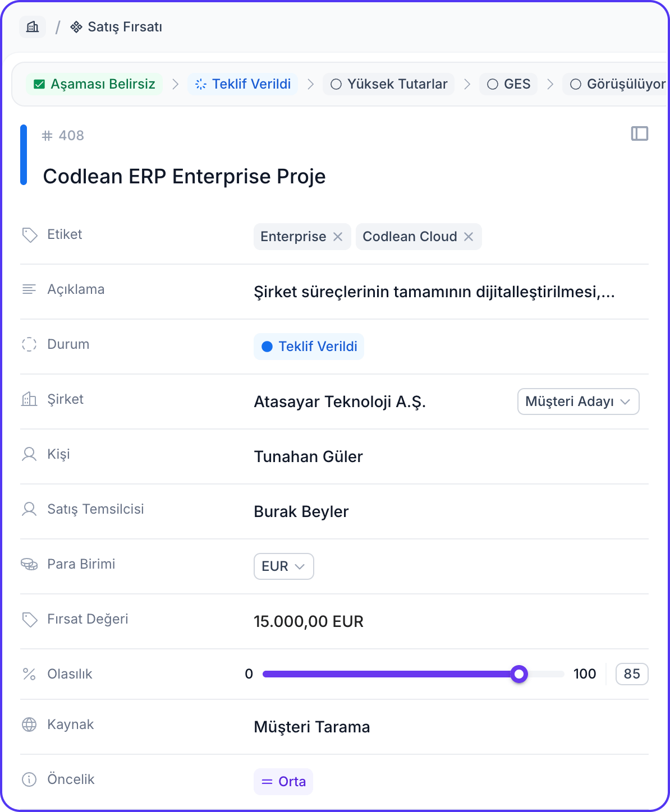Click the Olasılık slider handle
The width and height of the screenshot is (670, 812).
(x=520, y=674)
